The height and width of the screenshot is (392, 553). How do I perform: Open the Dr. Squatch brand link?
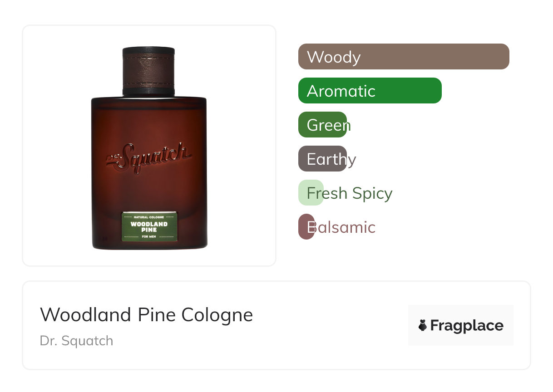pyautogui.click(x=76, y=340)
